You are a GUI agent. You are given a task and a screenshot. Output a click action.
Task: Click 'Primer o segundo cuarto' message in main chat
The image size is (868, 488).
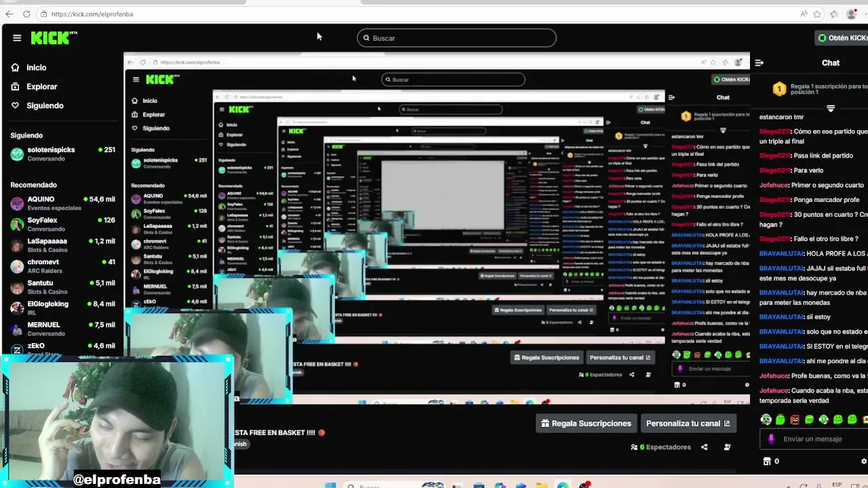click(x=827, y=185)
